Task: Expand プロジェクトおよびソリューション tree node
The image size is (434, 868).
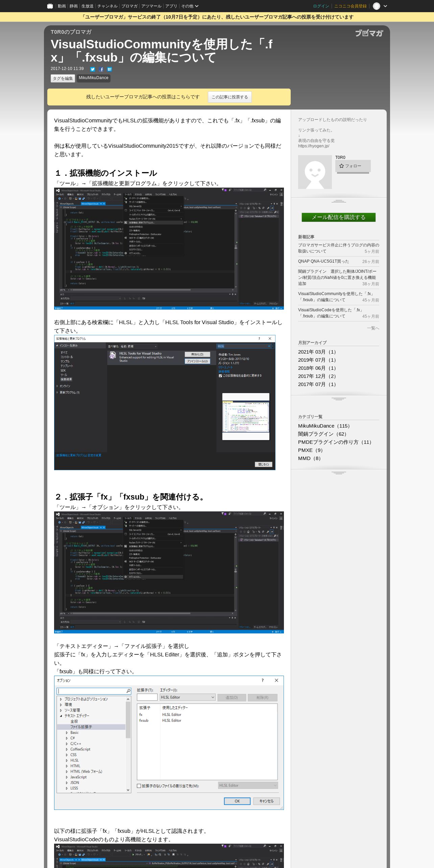Action: [x=61, y=699]
